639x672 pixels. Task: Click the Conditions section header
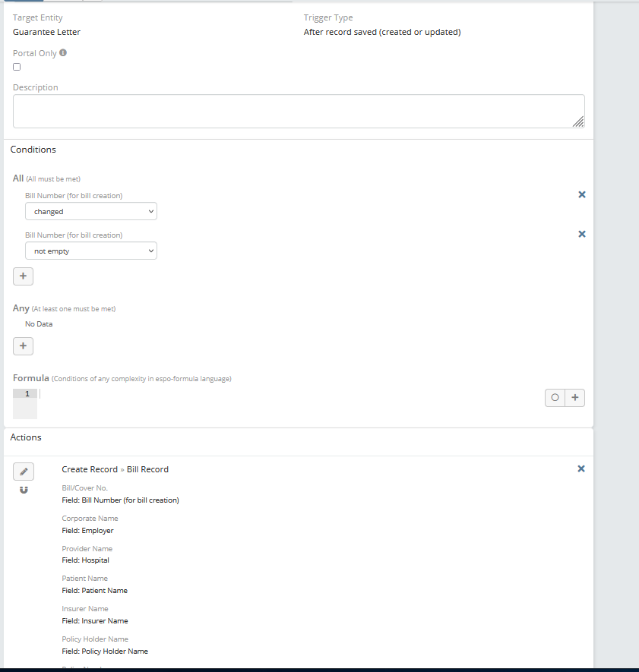(x=33, y=150)
